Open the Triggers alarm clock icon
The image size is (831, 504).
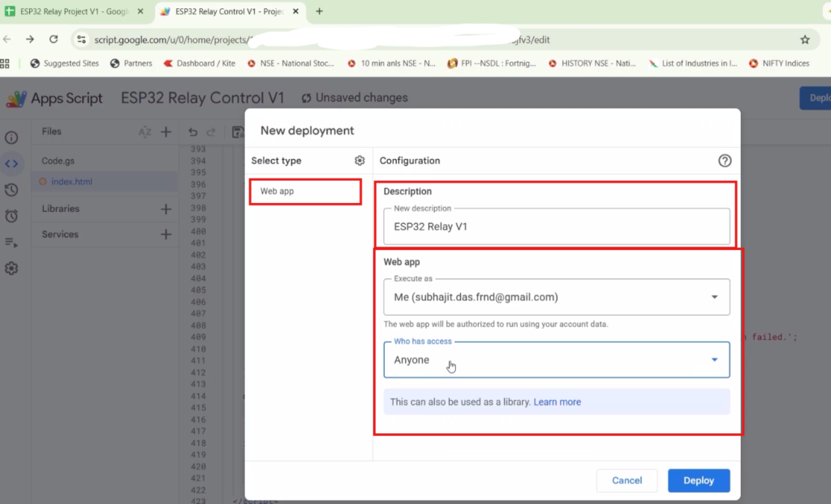point(11,216)
